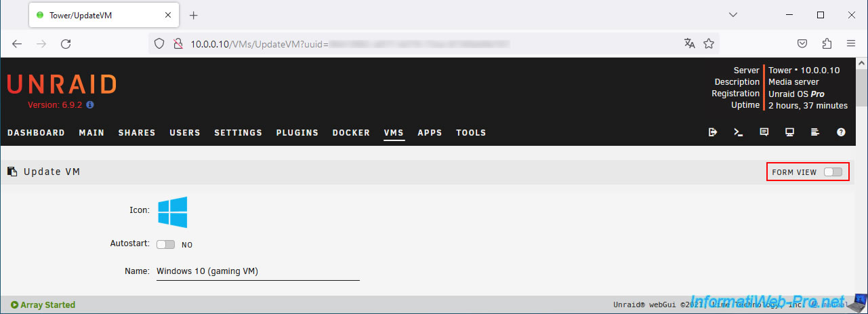Click the monitor info icon
This screenshot has height=314, width=868.
(x=789, y=132)
